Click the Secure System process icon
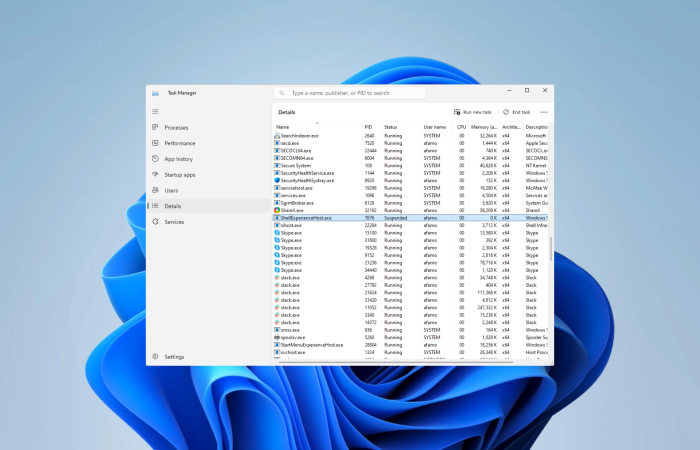This screenshot has width=700, height=450. 277,166
